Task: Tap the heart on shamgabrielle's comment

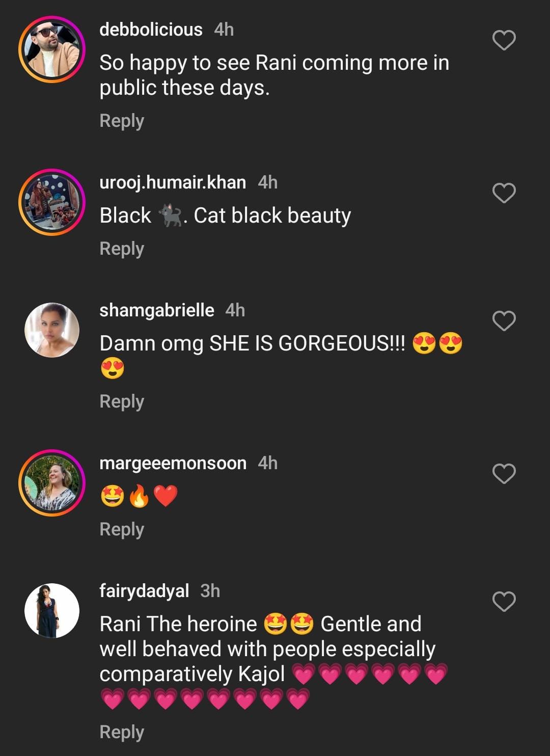Action: coord(504,320)
